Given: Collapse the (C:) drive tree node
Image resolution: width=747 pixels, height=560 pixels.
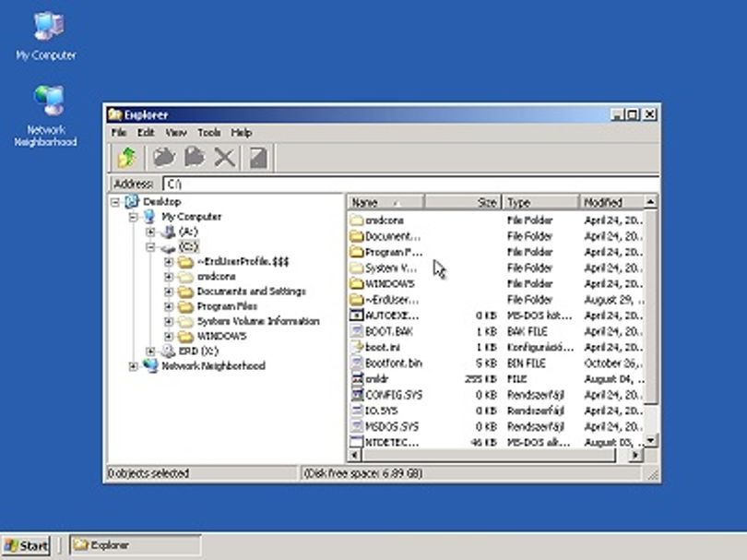Looking at the screenshot, I should click(x=150, y=247).
